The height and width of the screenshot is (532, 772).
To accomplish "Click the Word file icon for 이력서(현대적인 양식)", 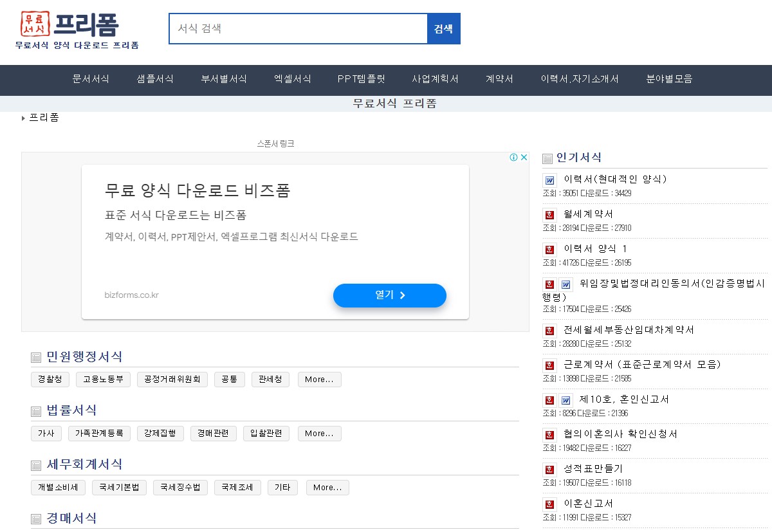I will (x=549, y=180).
